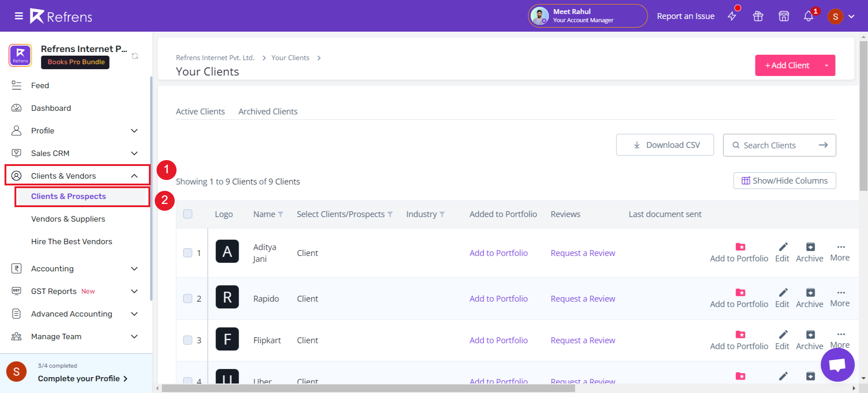The height and width of the screenshot is (393, 868).
Task: Open the hamburger menu icon
Action: click(x=19, y=16)
